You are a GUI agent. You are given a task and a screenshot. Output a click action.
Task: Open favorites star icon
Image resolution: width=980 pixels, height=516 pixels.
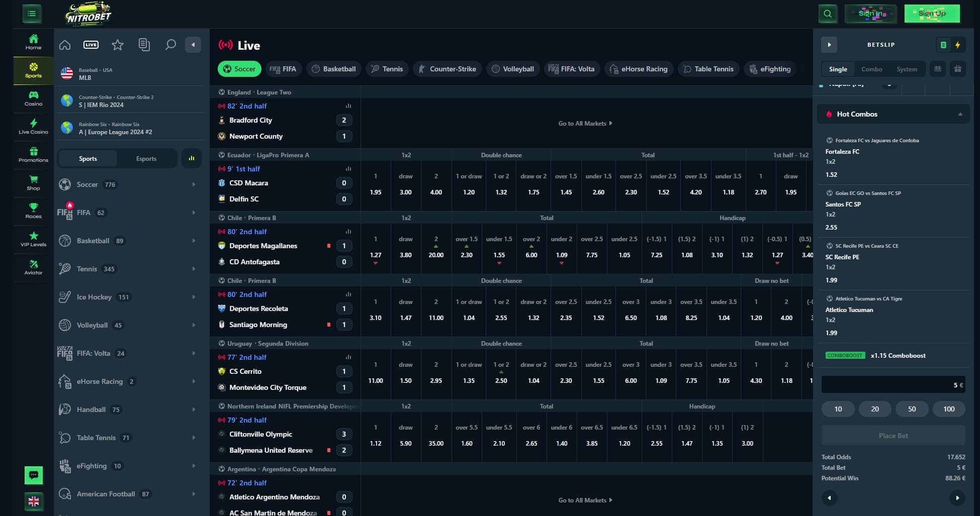pos(118,45)
